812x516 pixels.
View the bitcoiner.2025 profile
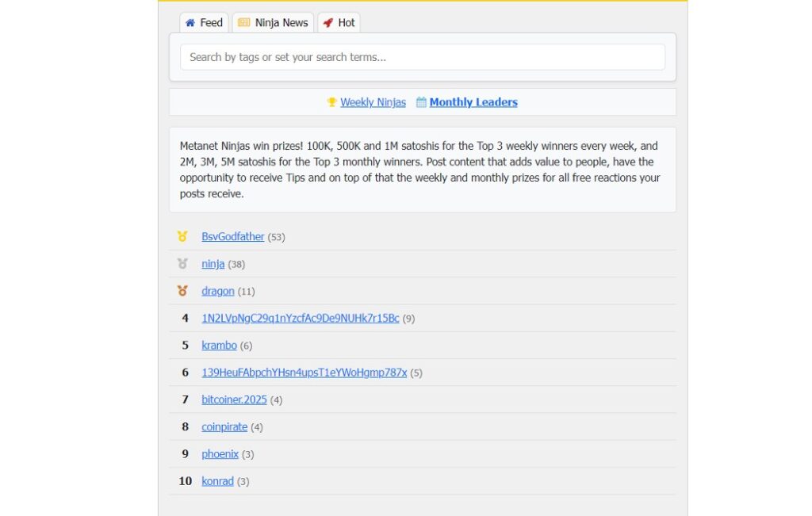coord(234,399)
